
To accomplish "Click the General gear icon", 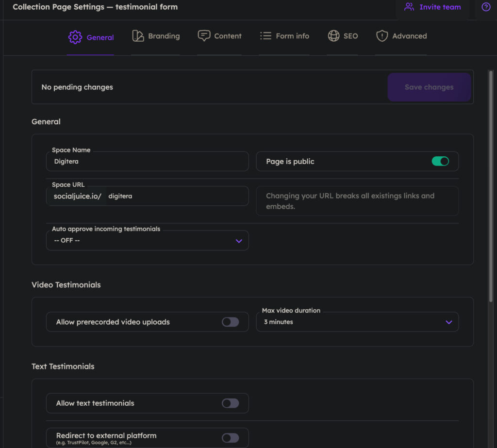I will point(75,37).
